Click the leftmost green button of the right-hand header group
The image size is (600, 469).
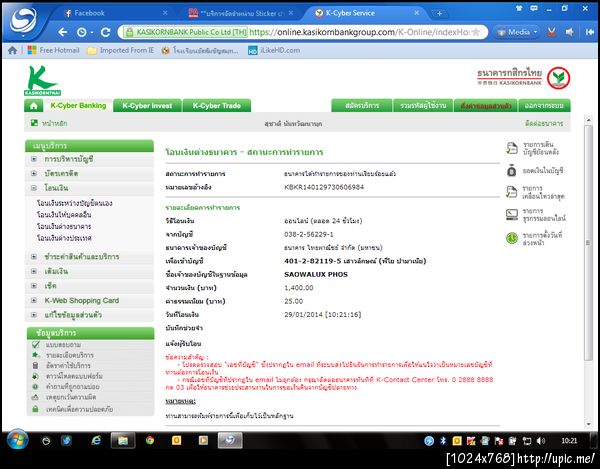pyautogui.click(x=362, y=106)
